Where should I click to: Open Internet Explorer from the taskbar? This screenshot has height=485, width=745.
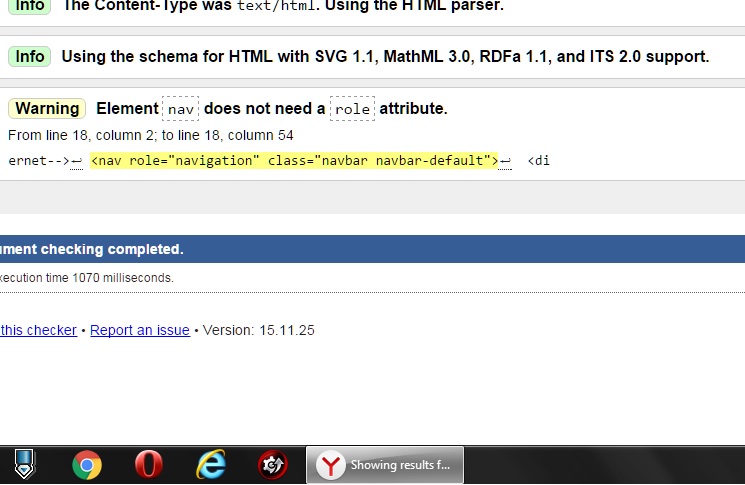click(210, 465)
